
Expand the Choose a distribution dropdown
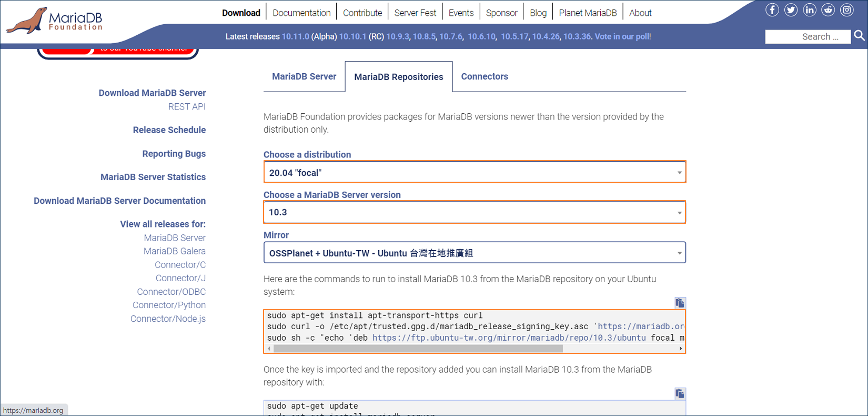pyautogui.click(x=474, y=172)
